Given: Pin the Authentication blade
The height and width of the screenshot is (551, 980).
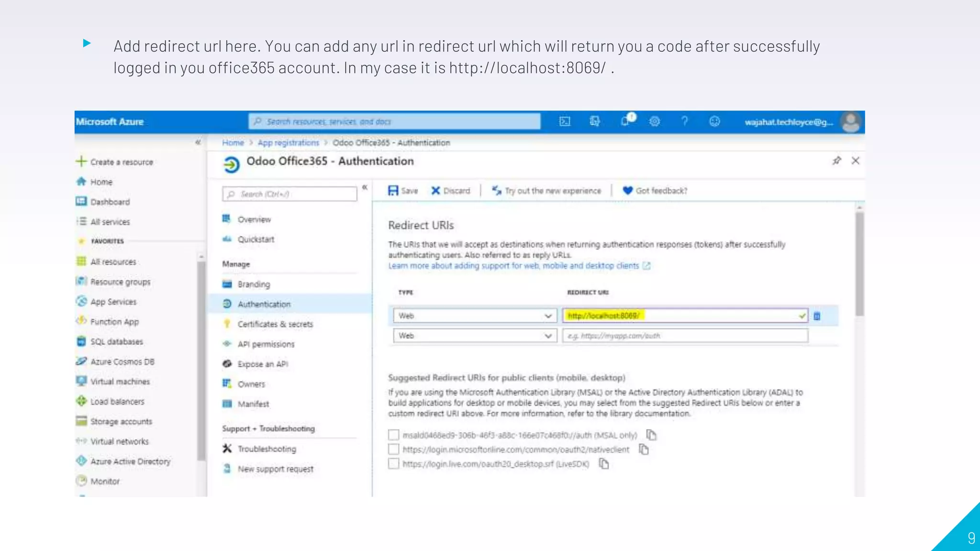Looking at the screenshot, I should [x=836, y=161].
